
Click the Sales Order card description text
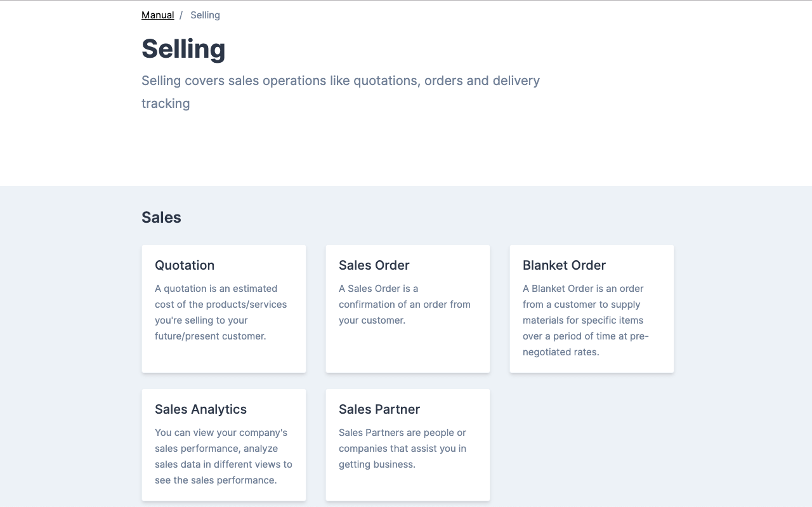(x=405, y=304)
